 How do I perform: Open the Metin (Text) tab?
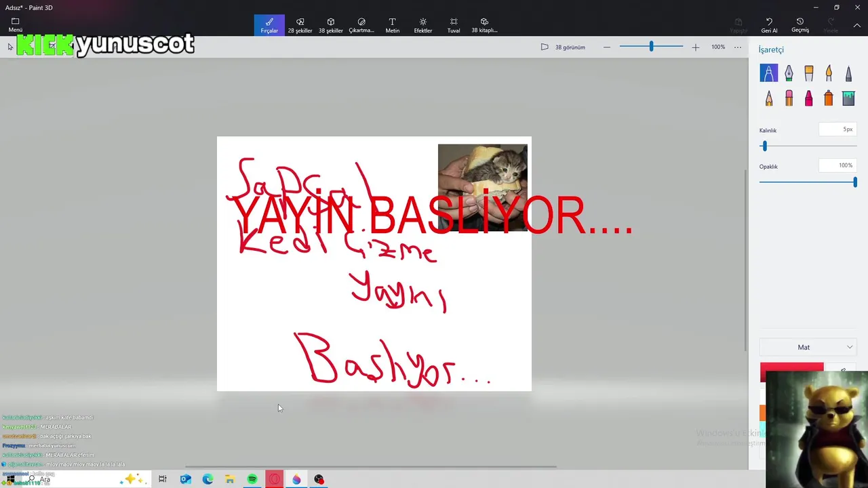click(392, 25)
